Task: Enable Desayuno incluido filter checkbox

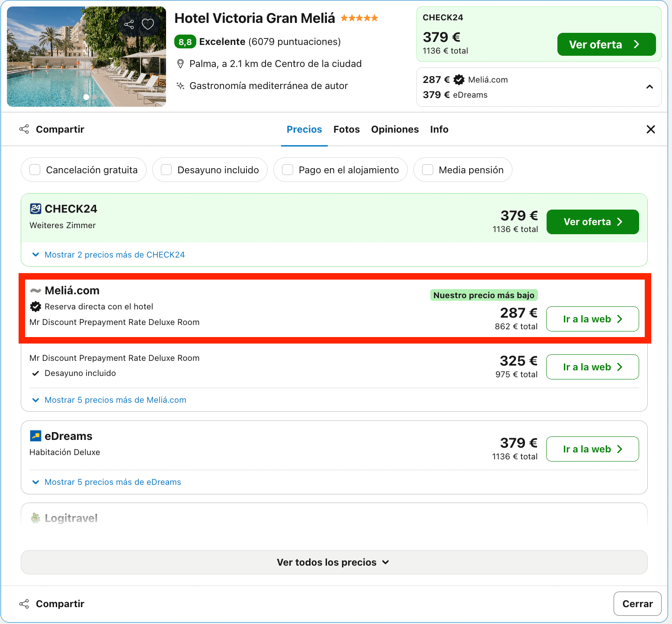Action: [x=166, y=170]
